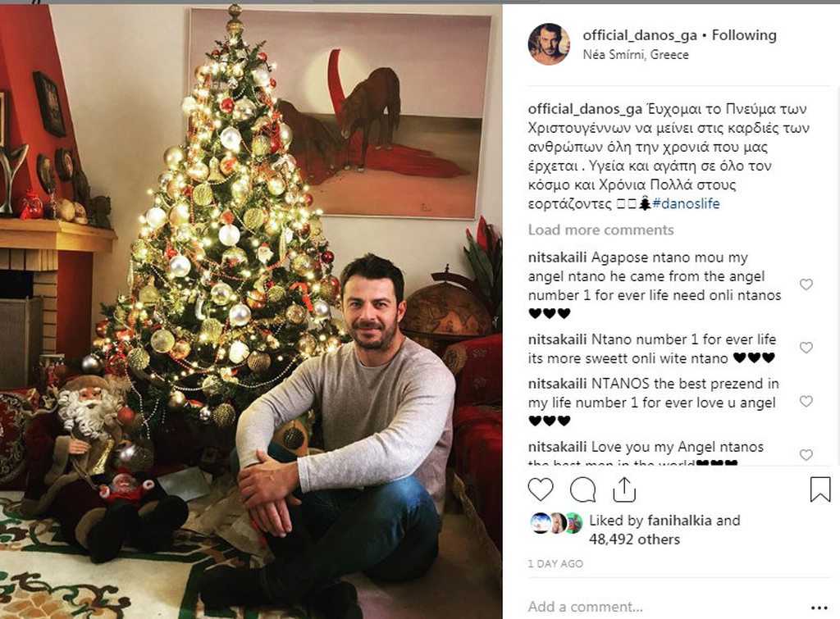Viewport: 840px width, 619px height.
Task: Like the 'Agapose ntano mou' comment
Action: 806,284
